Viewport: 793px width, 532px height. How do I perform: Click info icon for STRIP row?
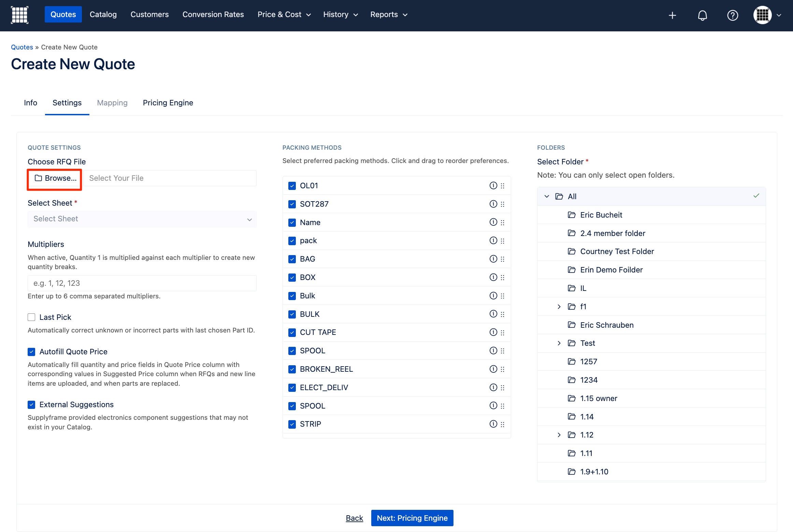click(493, 424)
